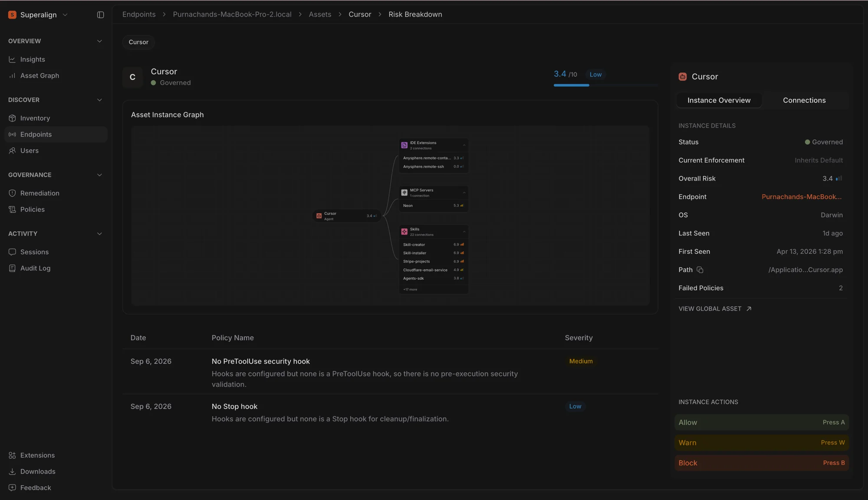Collapse the OVERVIEW section

click(x=99, y=41)
